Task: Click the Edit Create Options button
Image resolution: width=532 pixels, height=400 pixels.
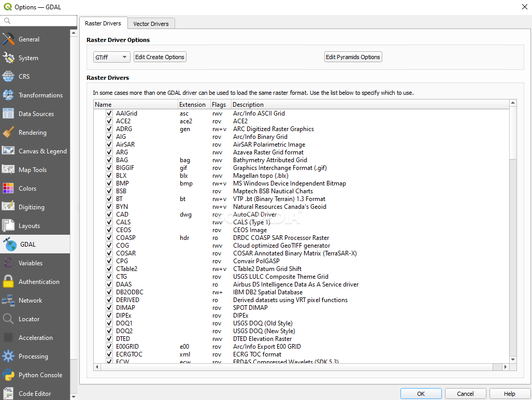Action: click(x=160, y=57)
